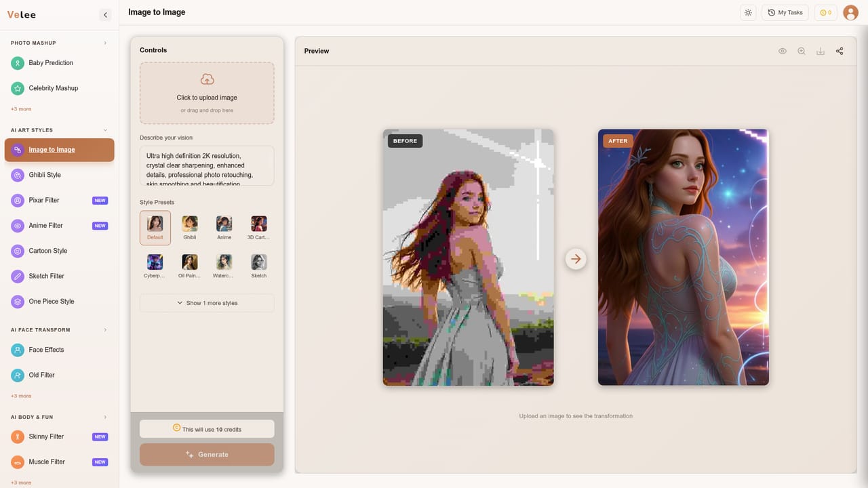Click the One Piece Style icon
This screenshot has width=868, height=488.
coord(18,302)
